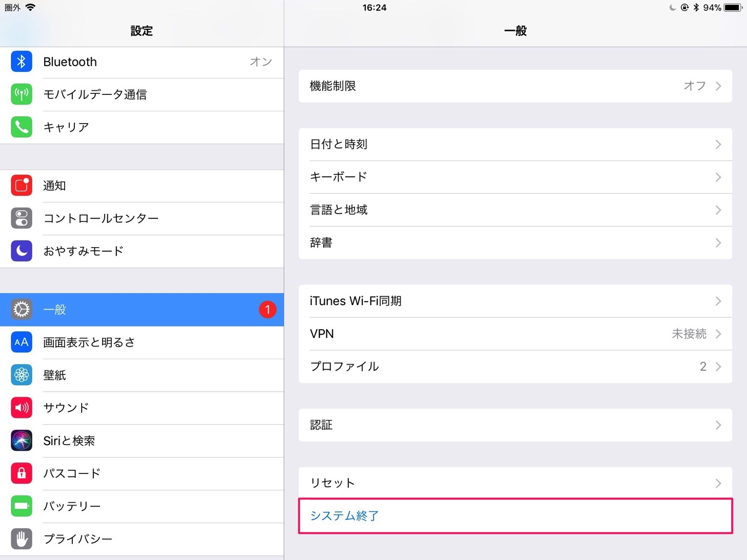The height and width of the screenshot is (560, 747).
Task: Tap the 16:24 clock
Action: [x=375, y=7]
